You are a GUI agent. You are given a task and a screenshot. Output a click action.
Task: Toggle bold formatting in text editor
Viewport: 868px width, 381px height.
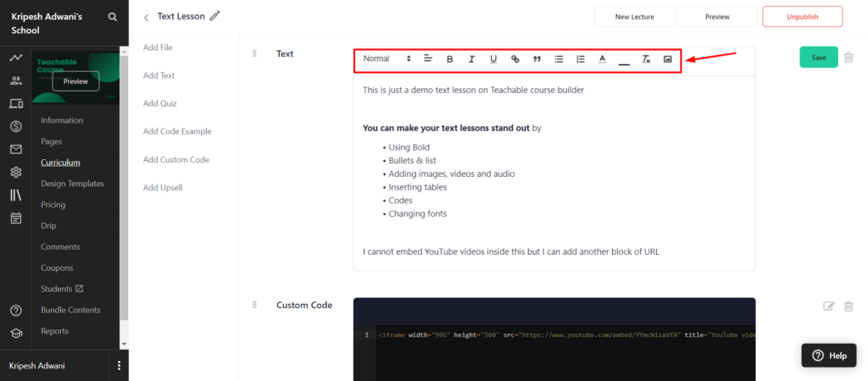450,59
